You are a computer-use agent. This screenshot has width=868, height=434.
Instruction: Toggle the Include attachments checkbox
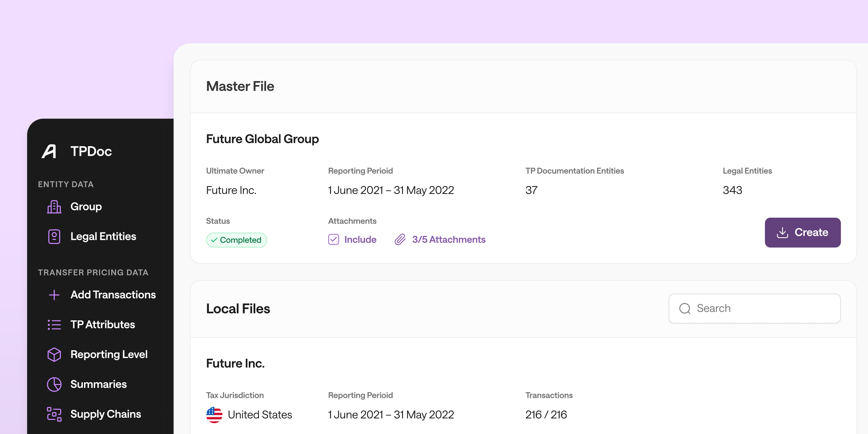click(333, 240)
